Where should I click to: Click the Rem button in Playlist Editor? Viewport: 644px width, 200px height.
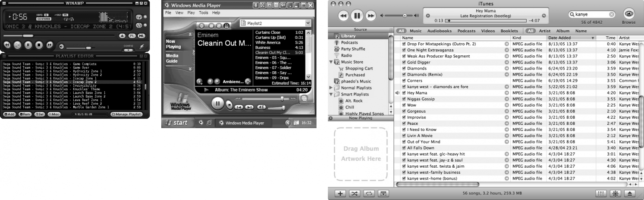(x=25, y=114)
